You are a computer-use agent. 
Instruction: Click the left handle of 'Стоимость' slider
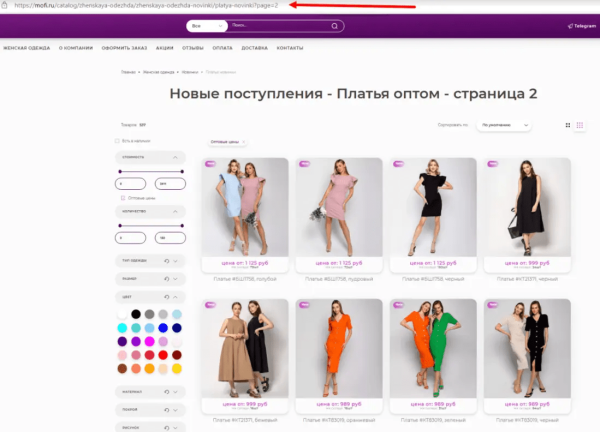pos(120,171)
